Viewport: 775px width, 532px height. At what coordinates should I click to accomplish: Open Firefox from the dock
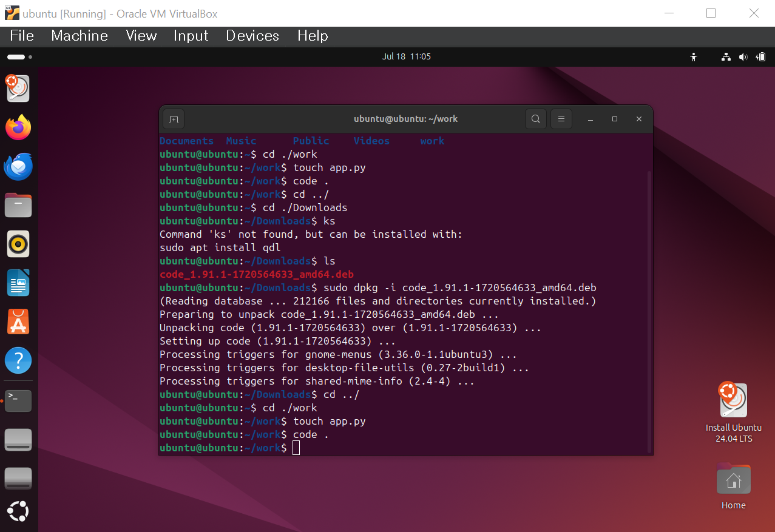18,127
